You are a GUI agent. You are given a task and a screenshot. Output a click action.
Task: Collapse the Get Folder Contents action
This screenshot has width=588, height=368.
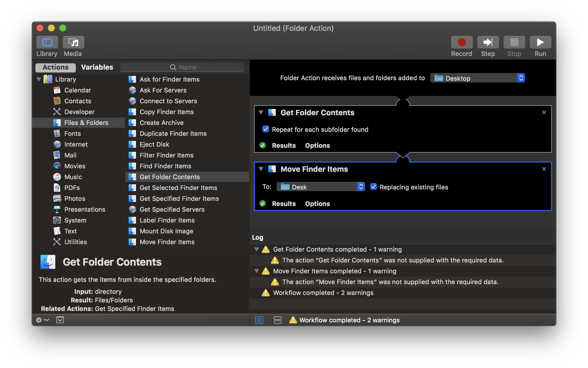click(261, 112)
